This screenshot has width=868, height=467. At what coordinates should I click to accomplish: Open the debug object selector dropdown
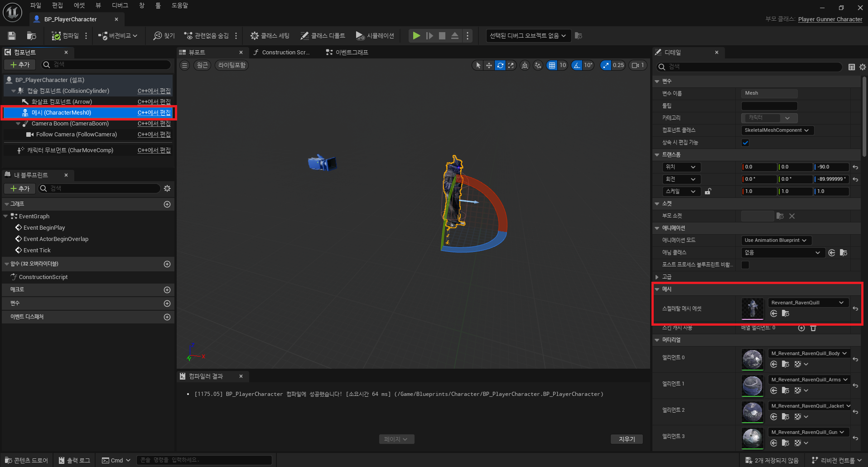coord(528,36)
